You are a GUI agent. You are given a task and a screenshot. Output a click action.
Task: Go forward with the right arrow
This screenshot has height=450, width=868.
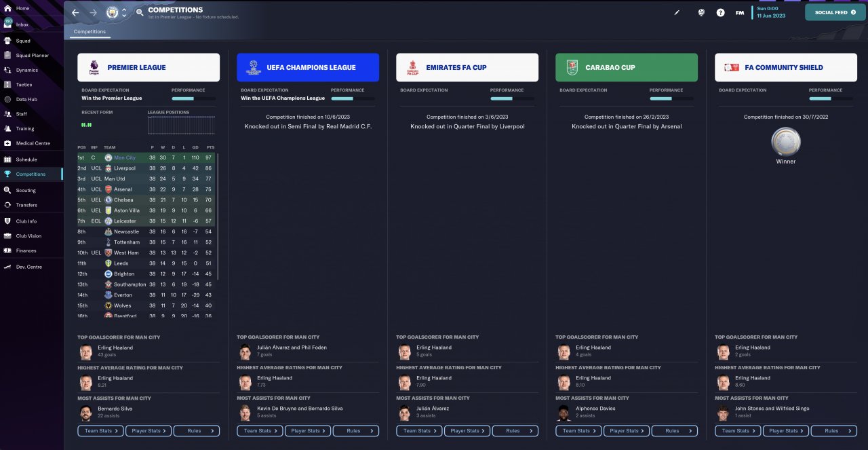pyautogui.click(x=93, y=12)
